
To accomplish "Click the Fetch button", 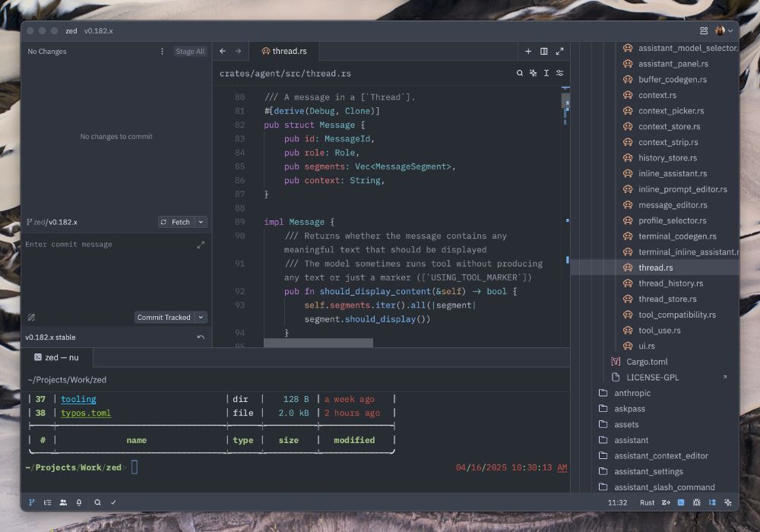I will coord(176,222).
